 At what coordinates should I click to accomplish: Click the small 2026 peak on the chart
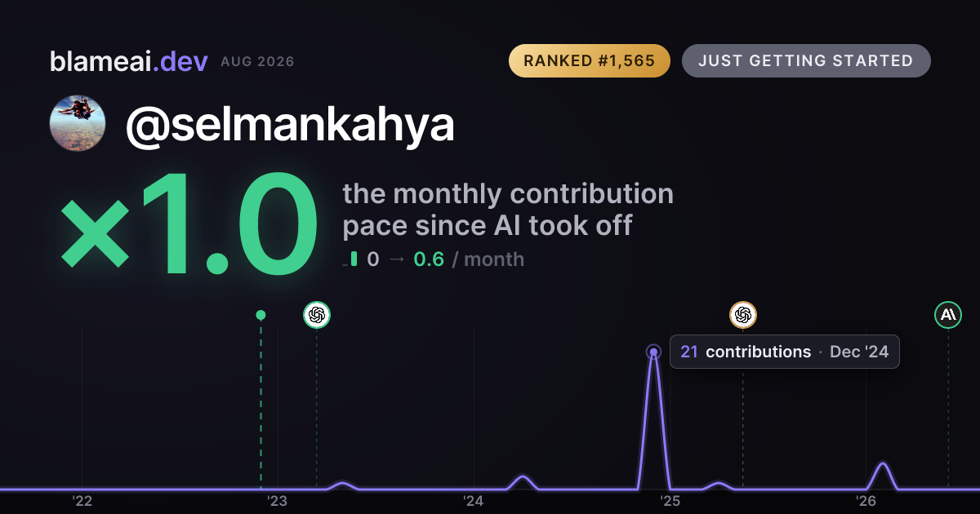883,464
